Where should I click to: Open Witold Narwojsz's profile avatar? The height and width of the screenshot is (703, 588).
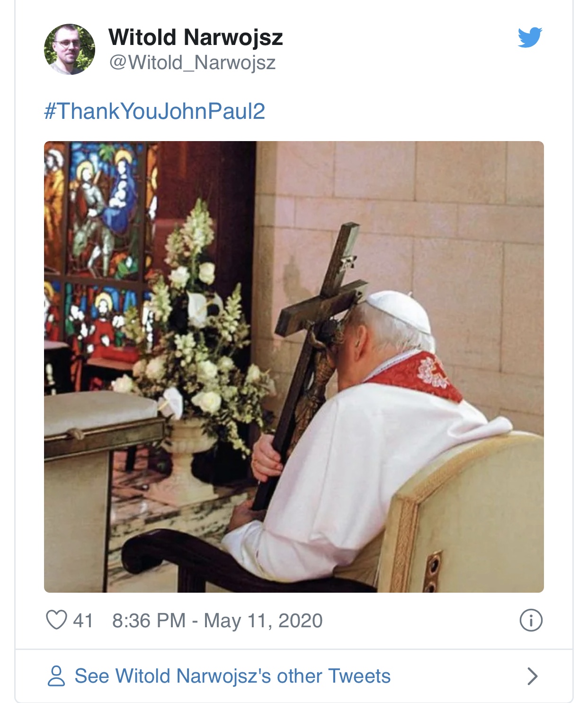(x=70, y=49)
